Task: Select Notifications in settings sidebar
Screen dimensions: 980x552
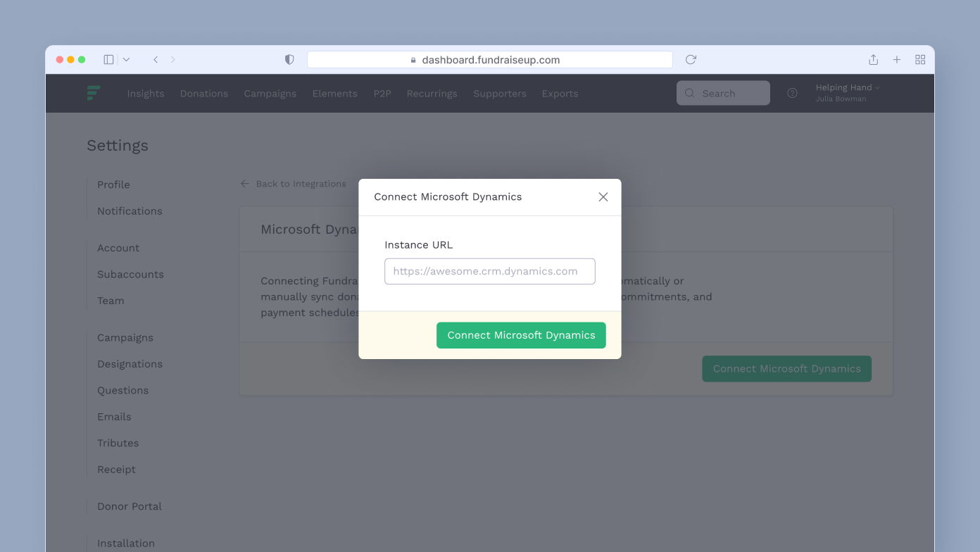Action: (x=130, y=211)
